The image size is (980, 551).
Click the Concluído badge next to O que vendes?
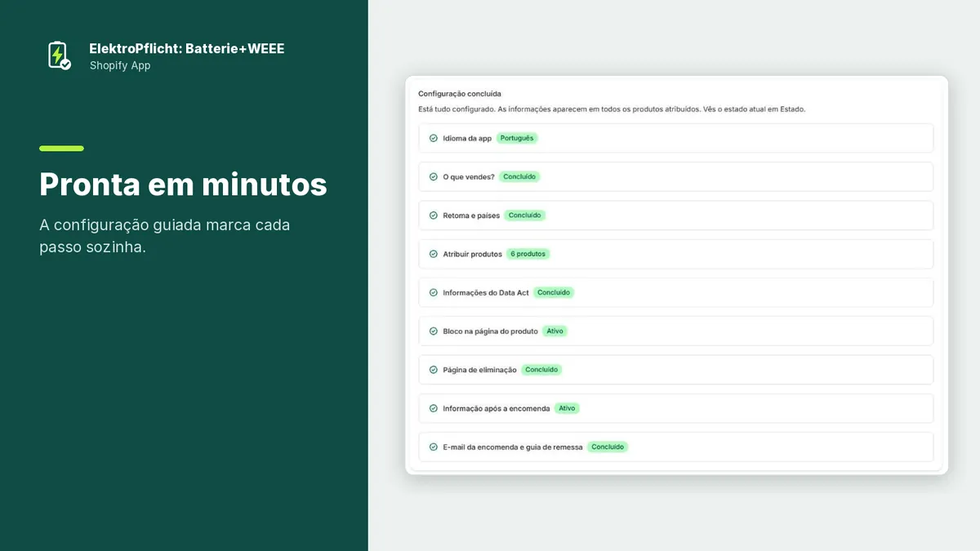tap(519, 176)
